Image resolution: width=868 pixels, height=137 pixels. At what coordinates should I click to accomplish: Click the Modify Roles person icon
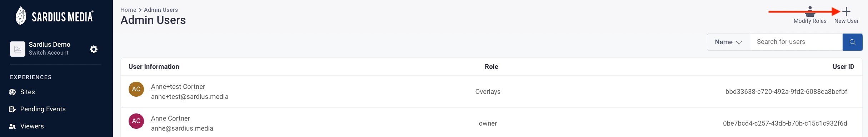[x=810, y=11]
